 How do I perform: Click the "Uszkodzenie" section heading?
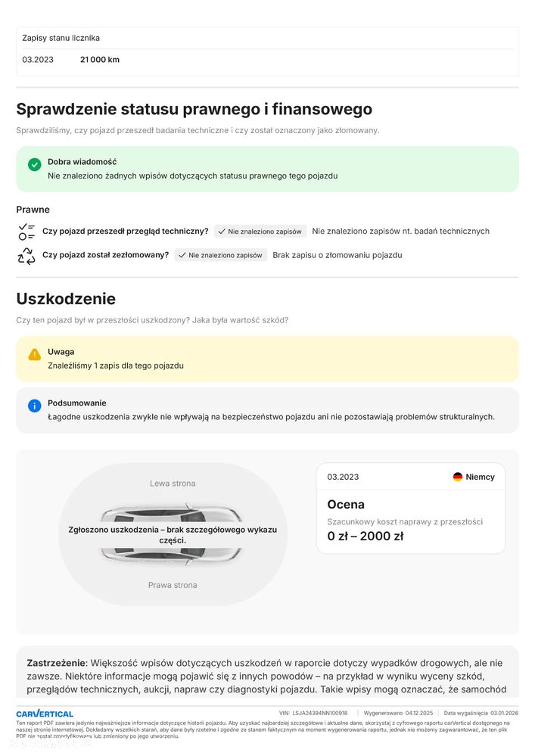pos(66,299)
